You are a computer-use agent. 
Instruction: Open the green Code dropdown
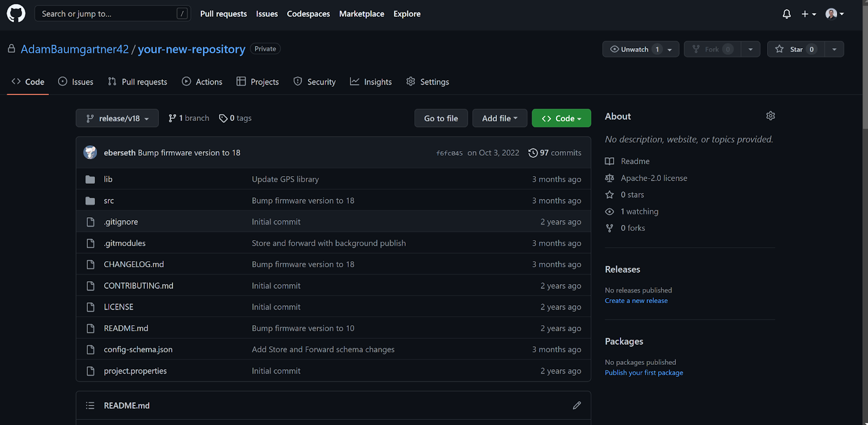[561, 118]
